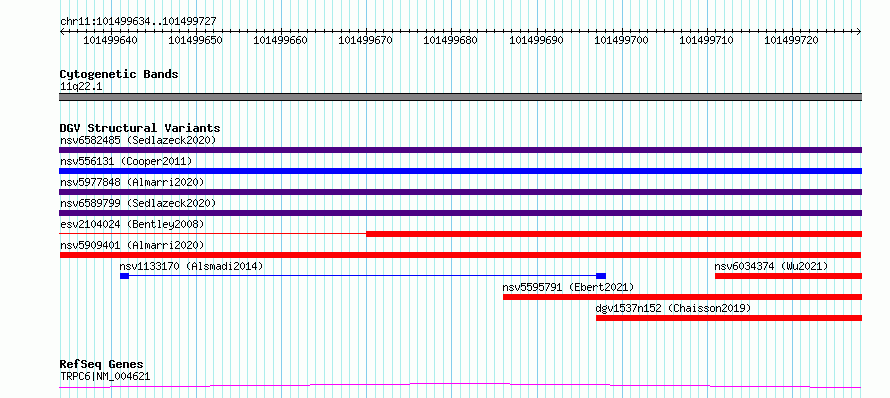Click ruler position 101499690
This screenshot has width=890, height=398.
point(537,40)
